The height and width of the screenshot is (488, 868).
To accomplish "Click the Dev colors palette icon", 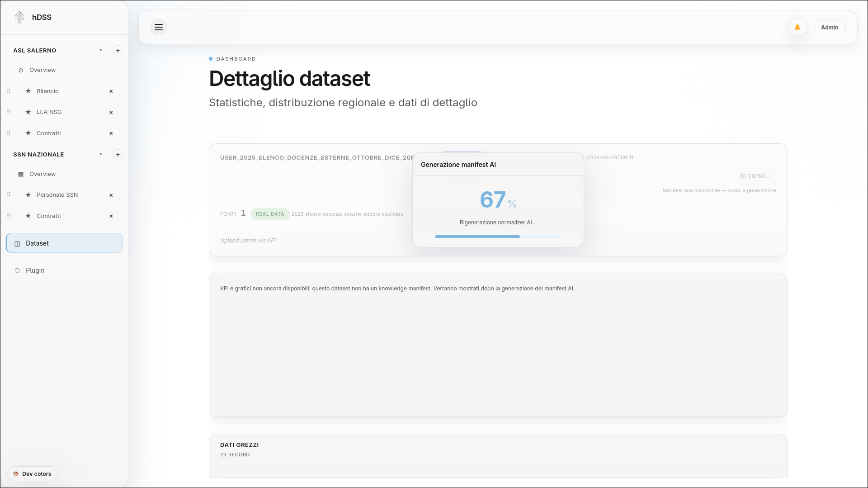I will click(16, 474).
